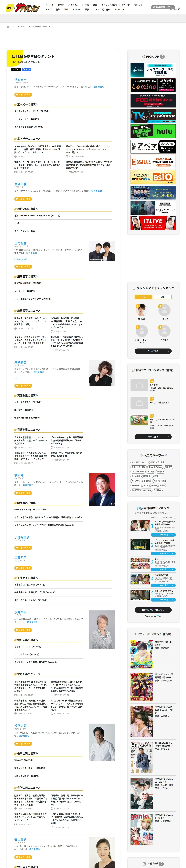Share page via X ポスト button
Image resolution: width=186 pixels, height=868 pixels.
pyautogui.click(x=16, y=69)
